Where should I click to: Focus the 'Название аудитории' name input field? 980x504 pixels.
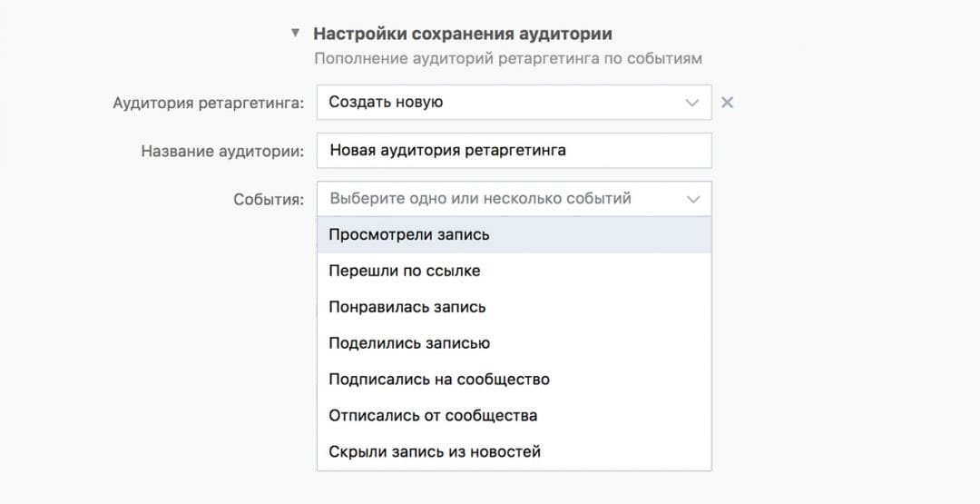click(514, 151)
